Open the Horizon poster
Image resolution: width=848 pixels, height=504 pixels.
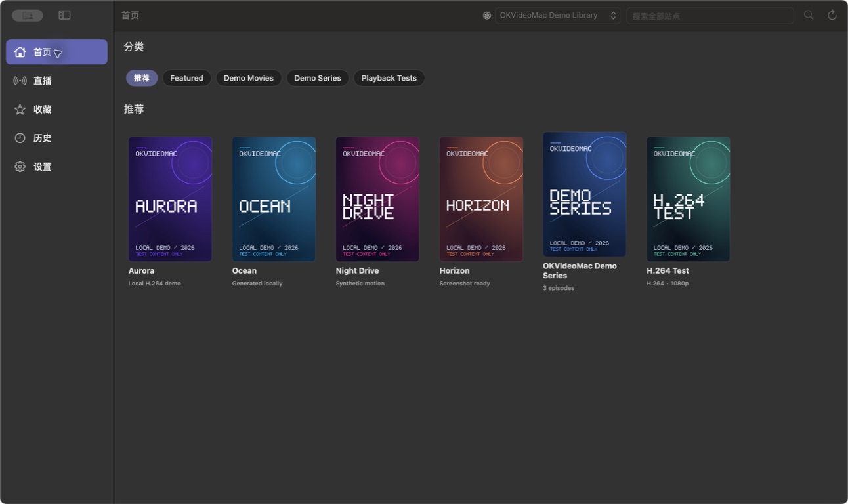point(481,199)
